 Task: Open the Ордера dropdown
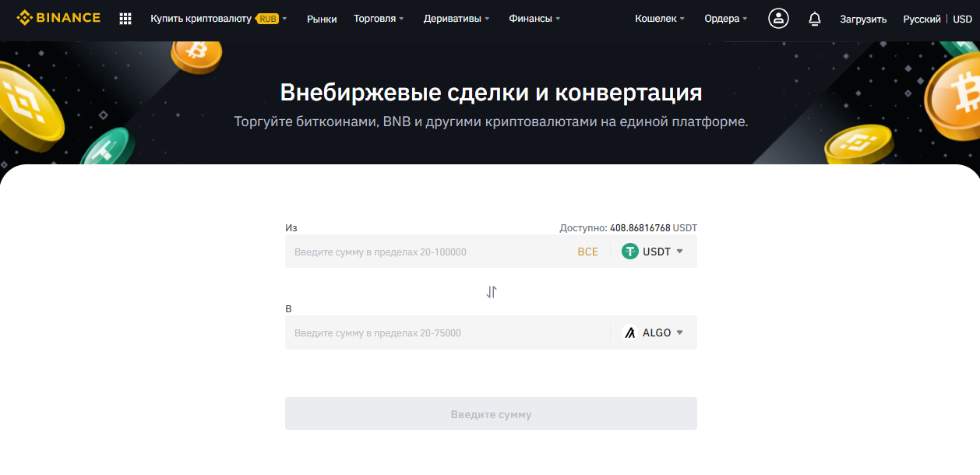click(726, 19)
